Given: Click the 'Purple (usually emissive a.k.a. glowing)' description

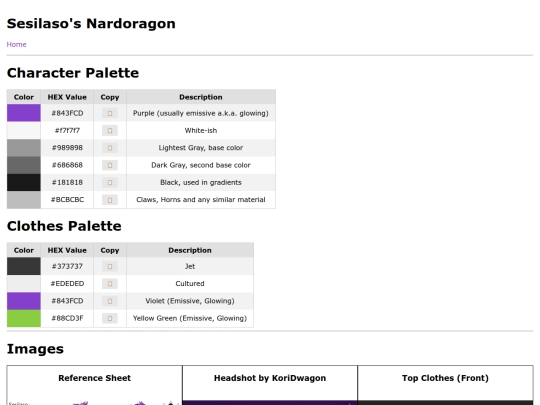Looking at the screenshot, I should click(201, 113).
